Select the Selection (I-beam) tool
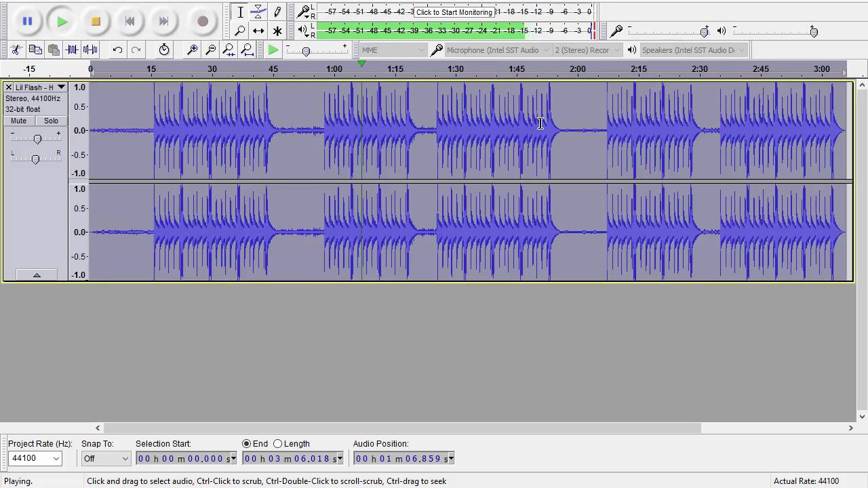 pos(240,12)
